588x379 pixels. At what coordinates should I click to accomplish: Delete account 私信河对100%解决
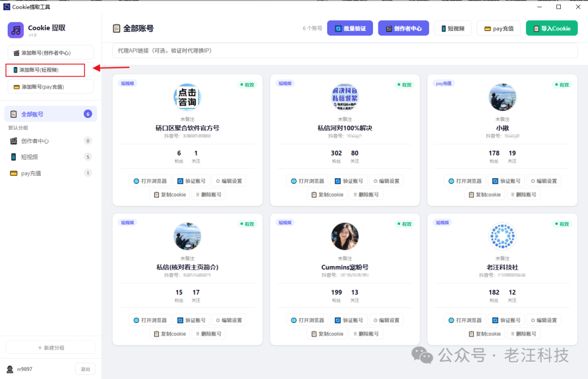[366, 194]
